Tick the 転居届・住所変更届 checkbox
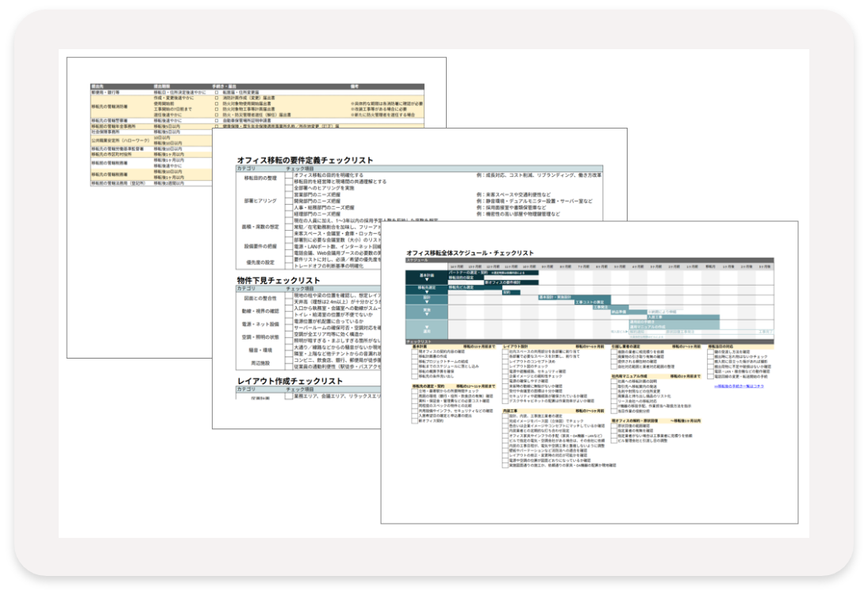The width and height of the screenshot is (868, 595). pyautogui.click(x=216, y=91)
